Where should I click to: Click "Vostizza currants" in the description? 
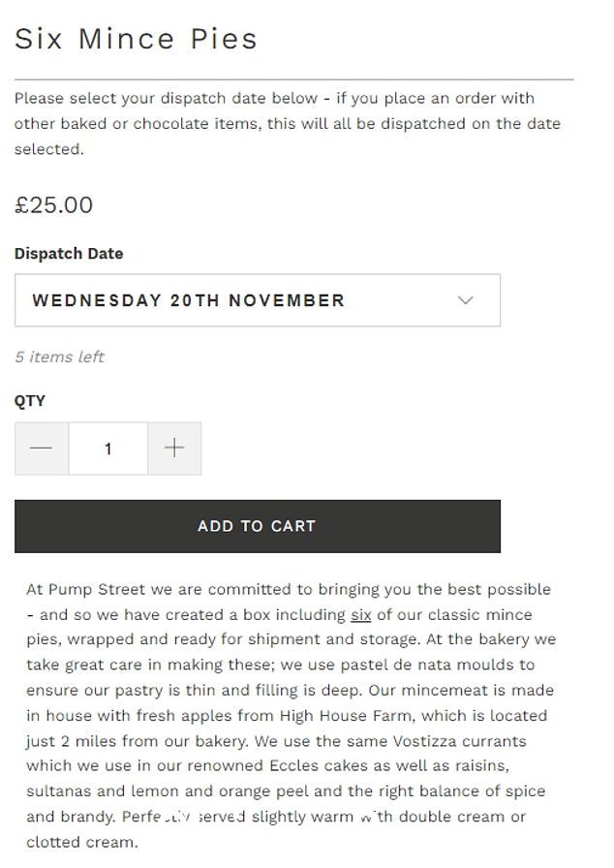pyautogui.click(x=460, y=741)
